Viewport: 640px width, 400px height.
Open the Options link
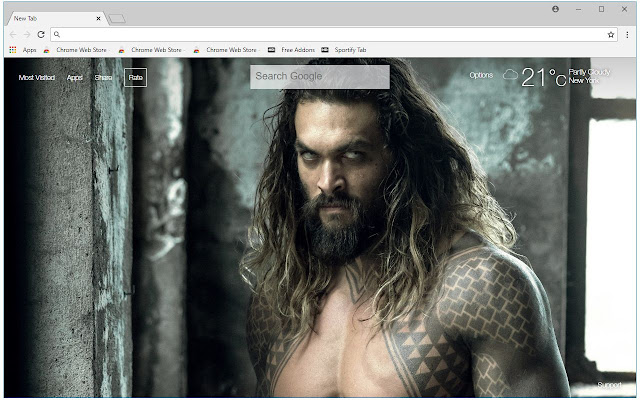point(481,75)
